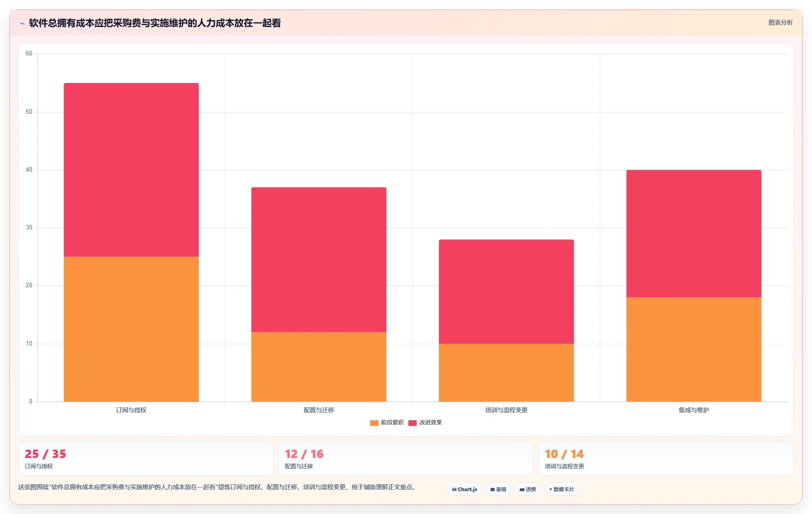This screenshot has width=812, height=514.
Task: Click the y-axis tick label 60
Action: click(29, 54)
